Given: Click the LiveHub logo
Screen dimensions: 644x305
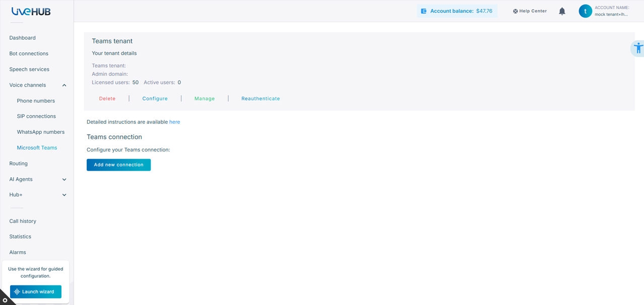Looking at the screenshot, I should [x=31, y=11].
